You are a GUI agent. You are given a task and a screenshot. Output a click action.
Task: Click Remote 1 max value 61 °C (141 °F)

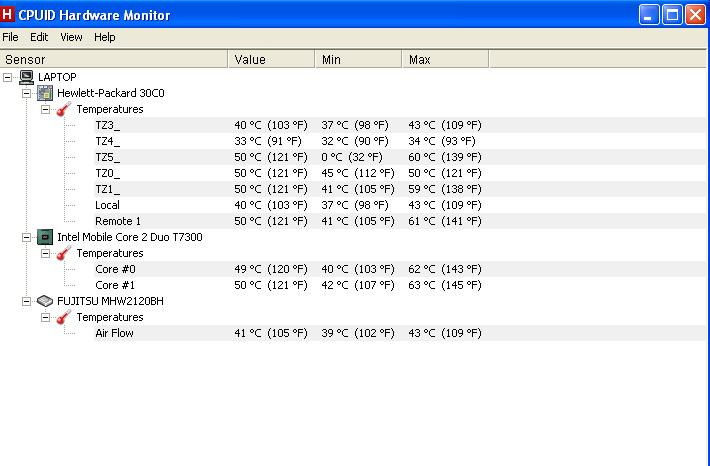coord(445,221)
